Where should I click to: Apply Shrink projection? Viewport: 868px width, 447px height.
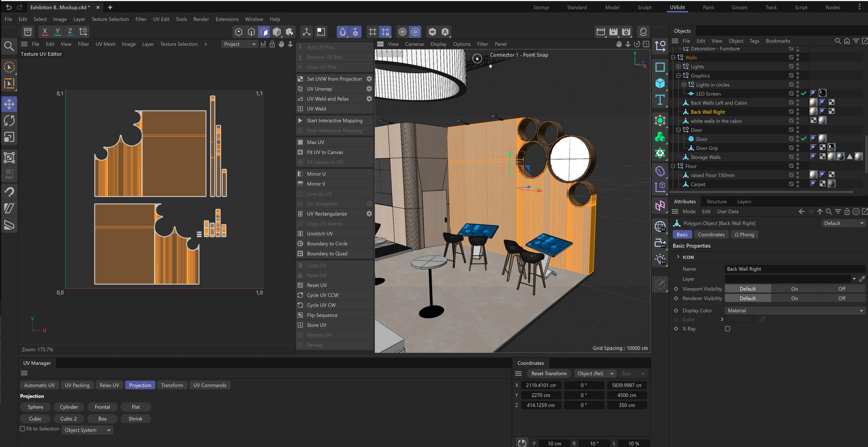(136, 419)
